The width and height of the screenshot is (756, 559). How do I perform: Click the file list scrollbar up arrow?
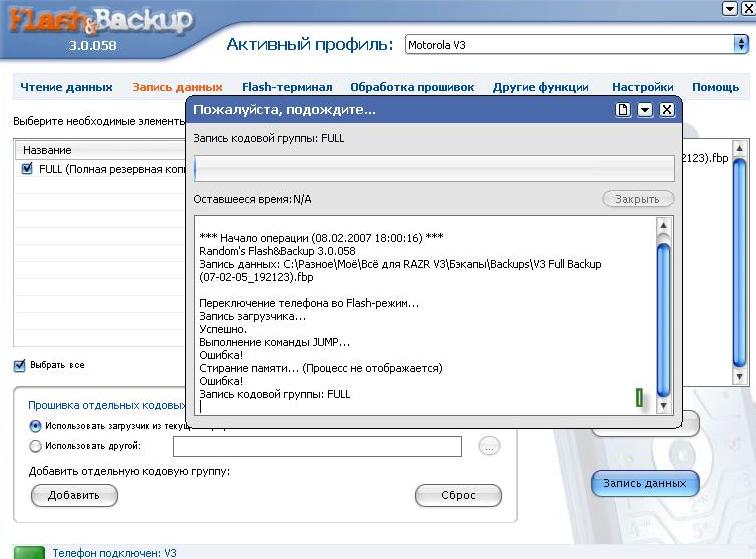(740, 148)
